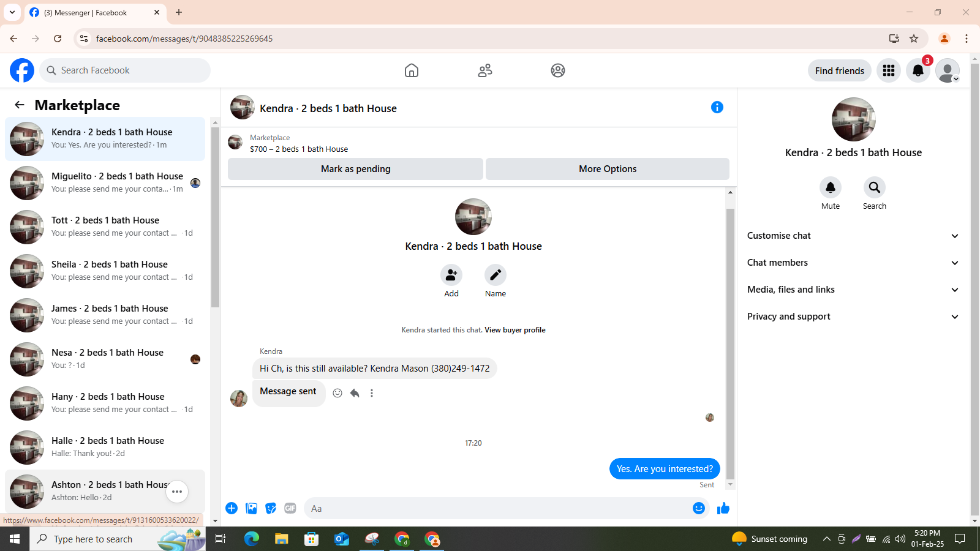Open Kendra chat in list
980x551 pixels.
pos(105,139)
